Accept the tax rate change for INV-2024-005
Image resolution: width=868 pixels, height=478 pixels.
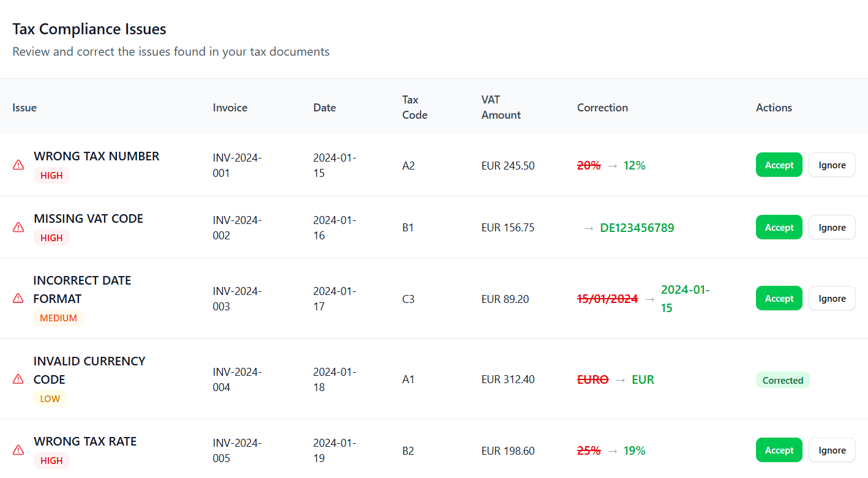(779, 450)
